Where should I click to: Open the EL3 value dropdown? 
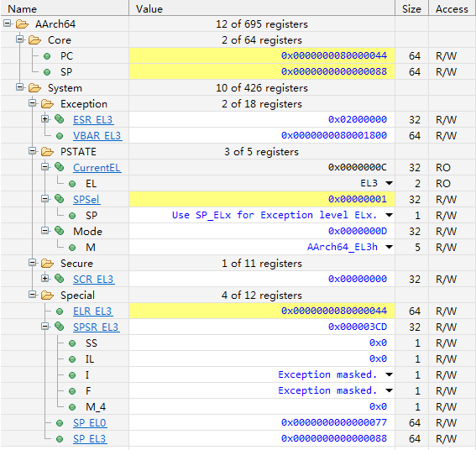[x=389, y=183]
